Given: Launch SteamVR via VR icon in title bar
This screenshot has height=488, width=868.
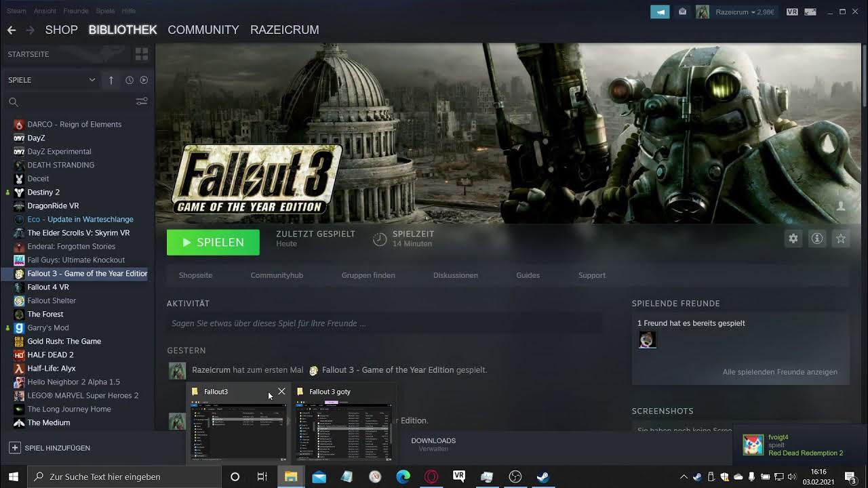Looking at the screenshot, I should click(x=792, y=12).
